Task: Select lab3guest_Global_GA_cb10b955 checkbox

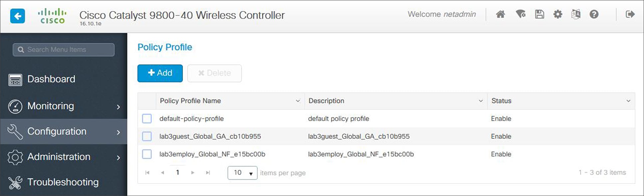Action: pyautogui.click(x=147, y=136)
